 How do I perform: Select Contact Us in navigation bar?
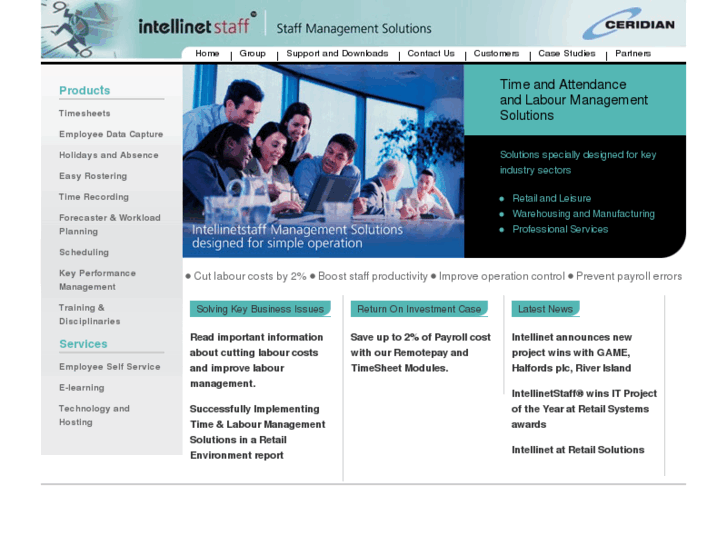[431, 54]
